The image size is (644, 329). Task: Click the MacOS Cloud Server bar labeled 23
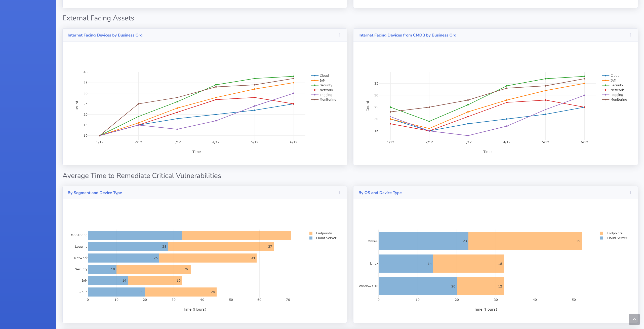pos(423,241)
